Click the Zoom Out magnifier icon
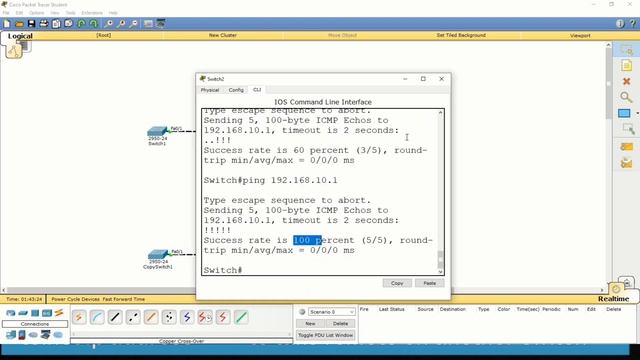Viewport: 640px width, 360px height. (133, 24)
